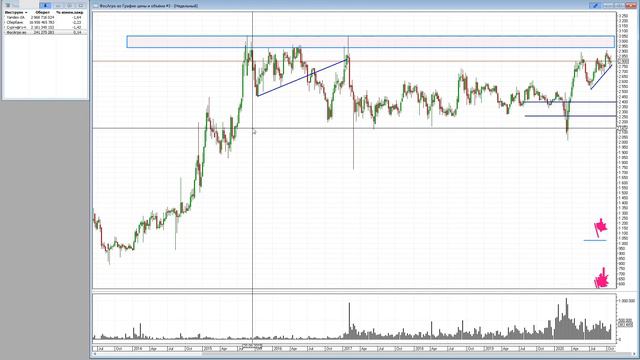Click the horizontal scrollbar thumb below the chart
The image size is (640, 360).
tap(417, 354)
